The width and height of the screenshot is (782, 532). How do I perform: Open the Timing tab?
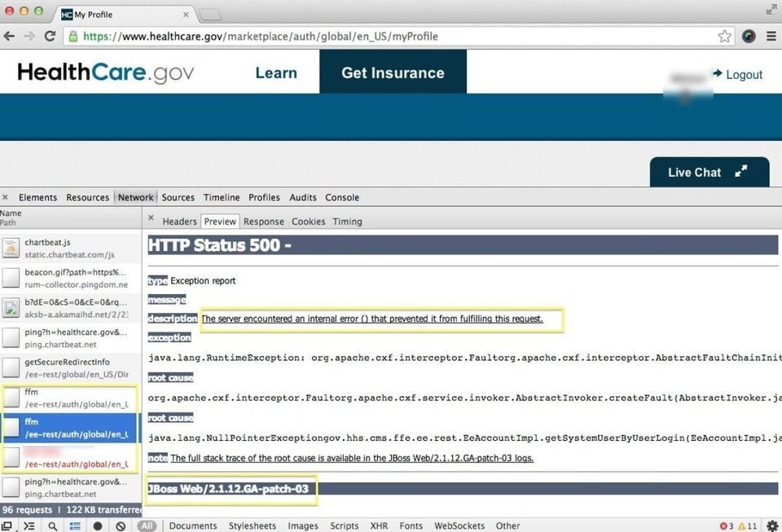click(x=348, y=222)
